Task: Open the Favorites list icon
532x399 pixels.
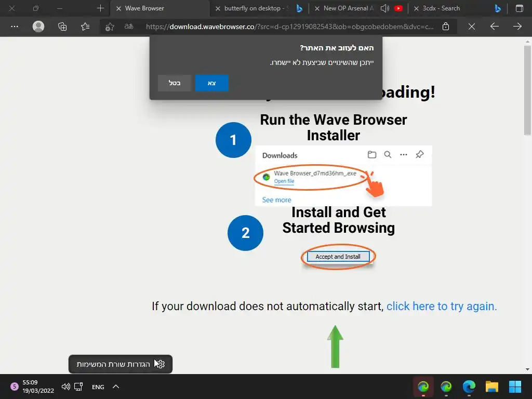Action: click(x=85, y=26)
